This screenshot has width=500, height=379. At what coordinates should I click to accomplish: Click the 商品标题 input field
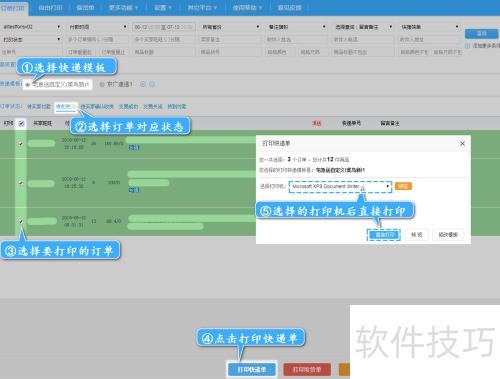(x=164, y=52)
